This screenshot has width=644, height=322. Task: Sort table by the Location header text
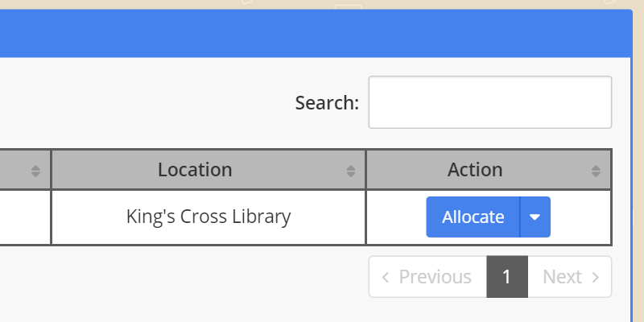[195, 170]
